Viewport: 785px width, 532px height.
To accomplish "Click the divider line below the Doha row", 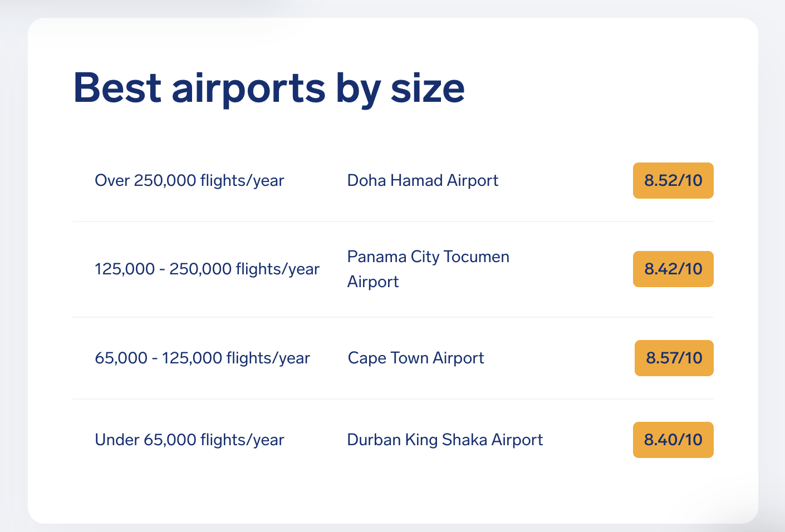I will pyautogui.click(x=393, y=221).
